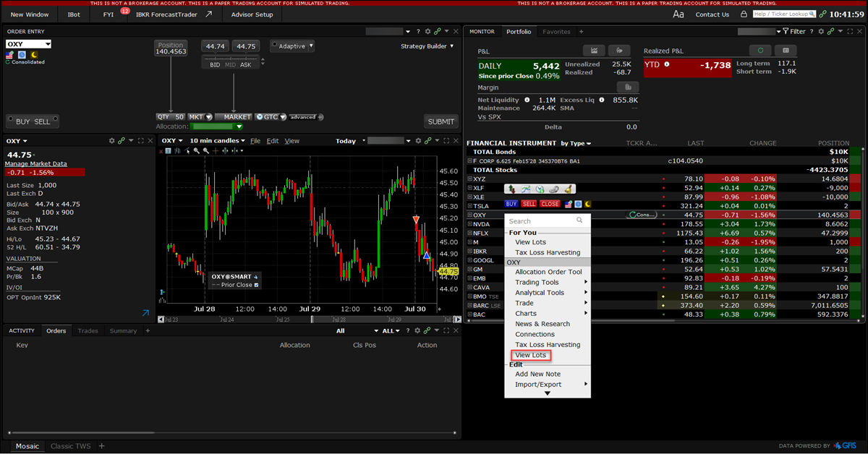Viewport: 868px width, 454px height.
Task: Click the chart timeline scrollbar handle
Action: (312, 319)
